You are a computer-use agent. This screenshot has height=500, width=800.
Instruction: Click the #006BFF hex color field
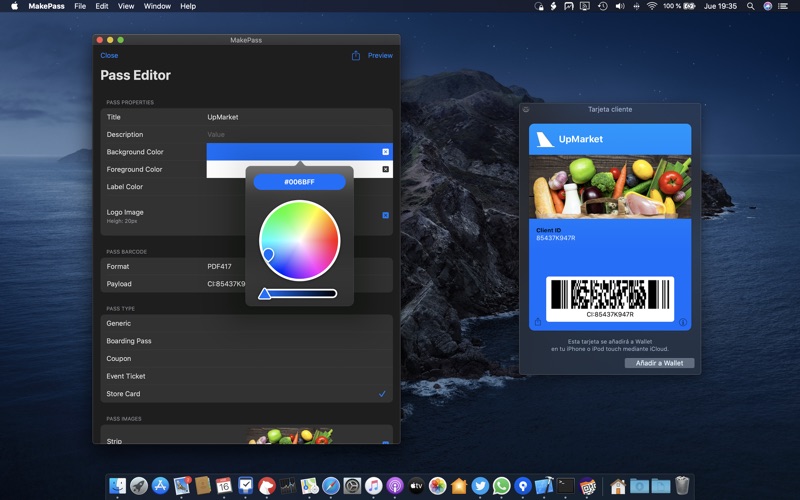coord(299,182)
